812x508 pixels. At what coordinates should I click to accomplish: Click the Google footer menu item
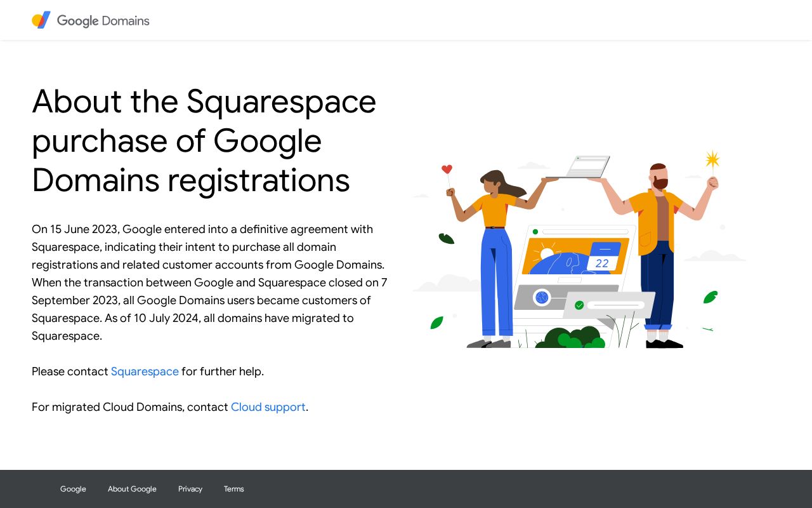click(73, 489)
